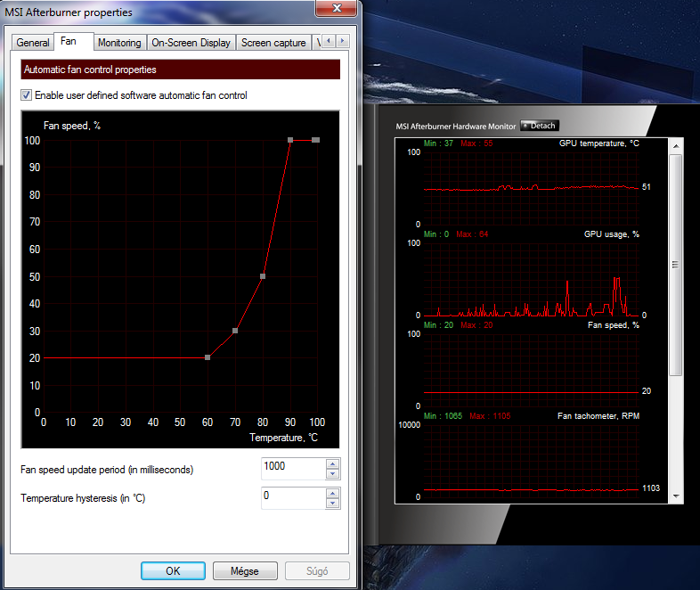Click the 'GPU usage, %' label
The width and height of the screenshot is (700, 590).
point(612,234)
